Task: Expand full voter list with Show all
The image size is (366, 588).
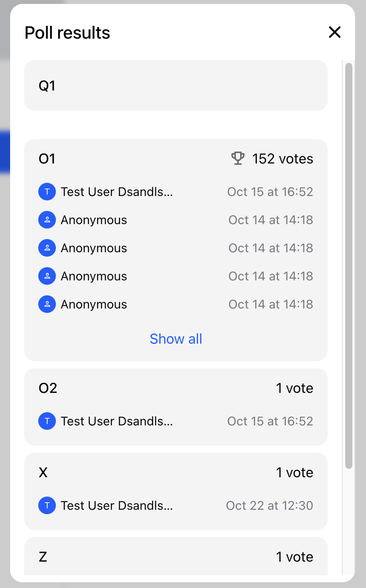Action: 176,339
